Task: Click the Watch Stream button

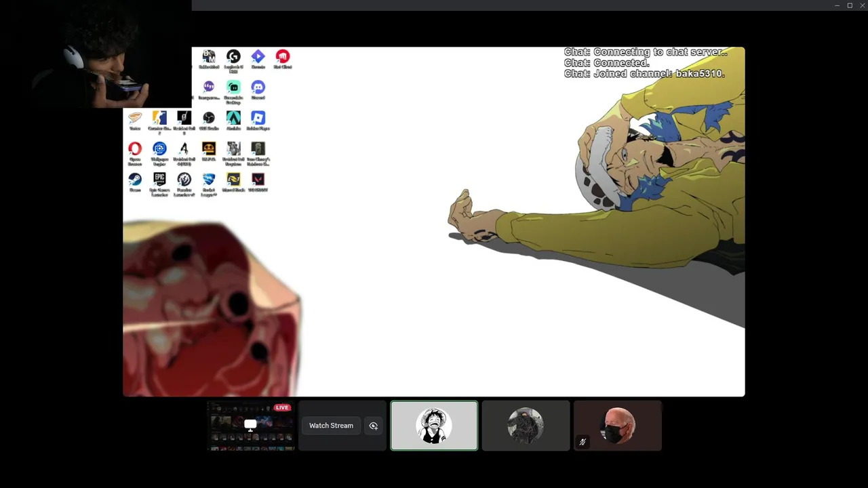Action: [x=331, y=426]
